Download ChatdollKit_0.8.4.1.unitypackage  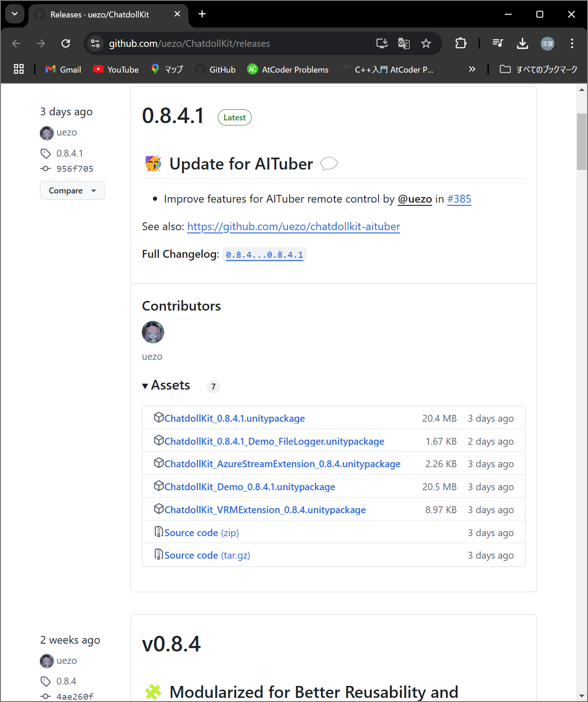[234, 419]
